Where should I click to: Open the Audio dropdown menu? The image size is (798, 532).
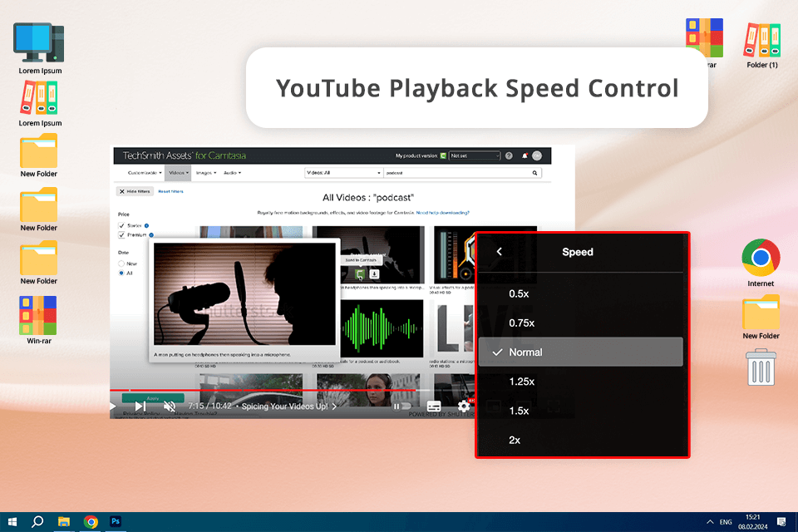[x=232, y=173]
